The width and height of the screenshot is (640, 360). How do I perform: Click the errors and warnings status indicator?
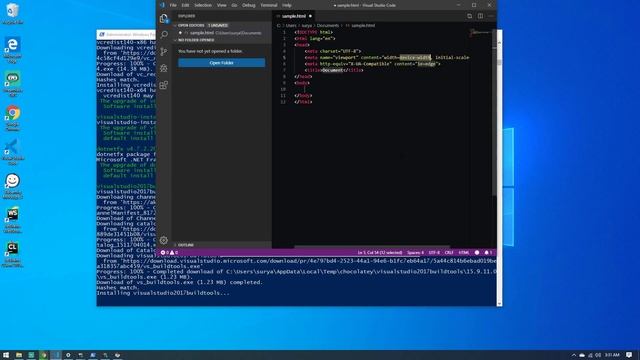pyautogui.click(x=169, y=253)
